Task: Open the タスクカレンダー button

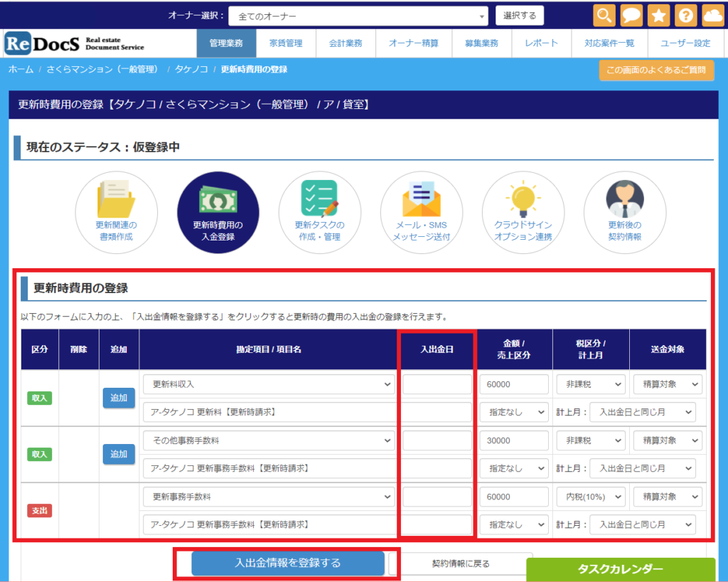Action: click(620, 569)
